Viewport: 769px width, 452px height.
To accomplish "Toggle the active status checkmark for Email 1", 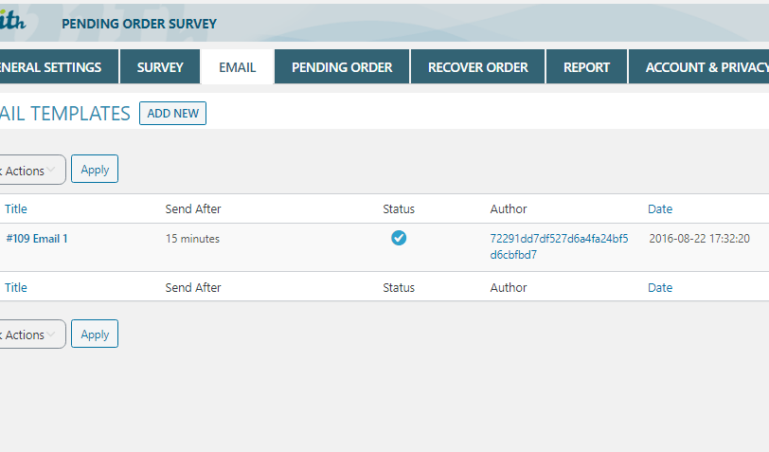I will [x=398, y=238].
